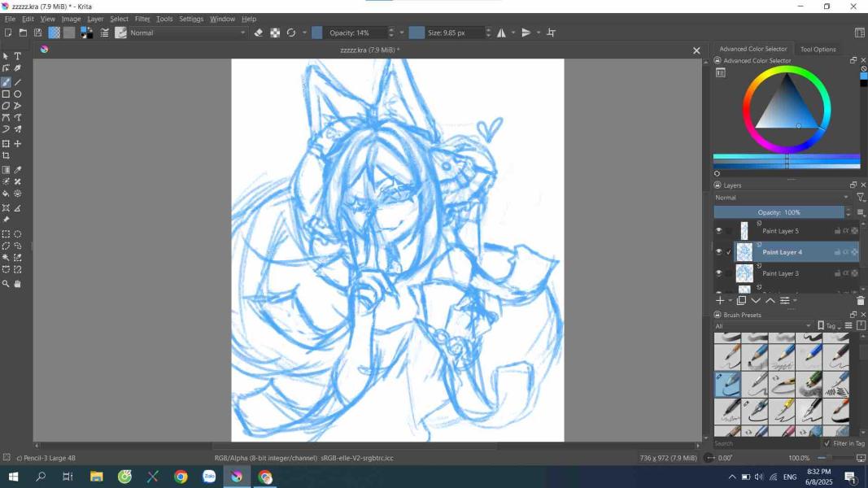Viewport: 868px width, 488px height.
Task: Select the Line tool
Action: [x=18, y=82]
